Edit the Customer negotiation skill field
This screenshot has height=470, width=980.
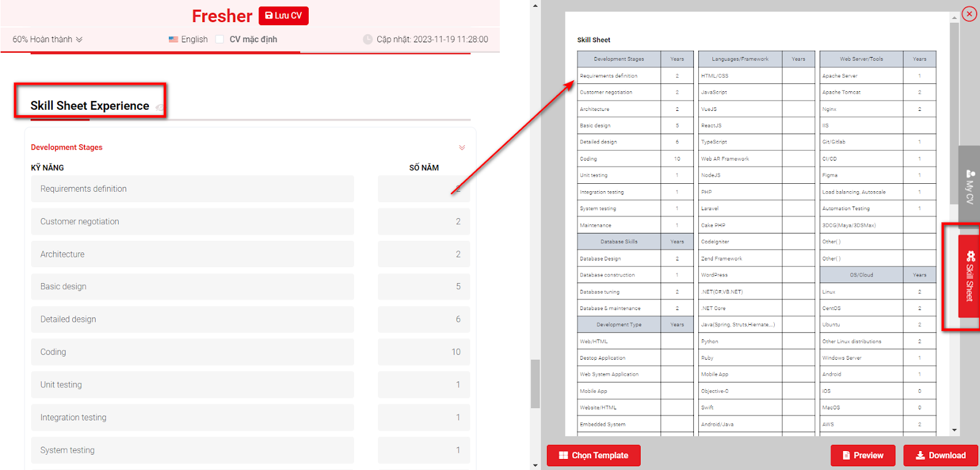pos(192,221)
